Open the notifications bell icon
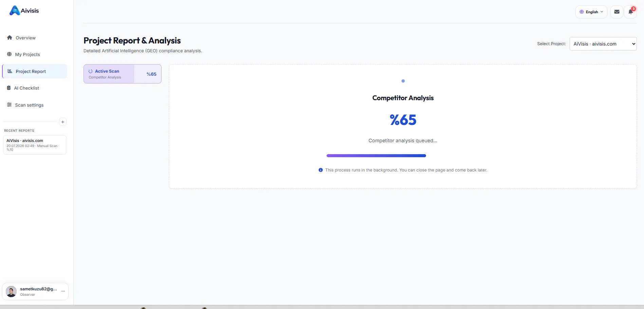Viewport: 644px width, 309px height. 630,12
